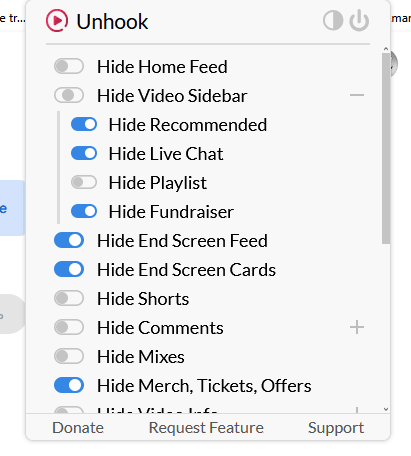Image resolution: width=411 pixels, height=456 pixels.
Task: Enable the Hide Home Feed toggle
Action: point(69,66)
